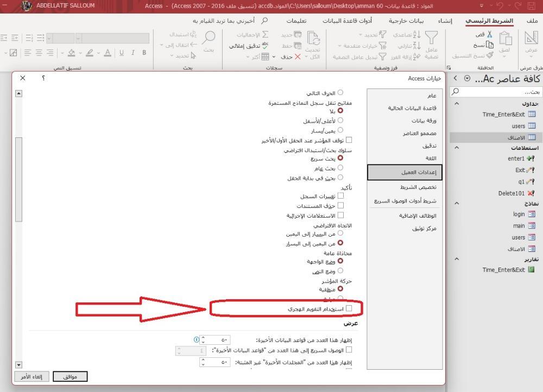Click the fill color bucket swatch
This screenshot has width=543, height=392.
point(71,53)
